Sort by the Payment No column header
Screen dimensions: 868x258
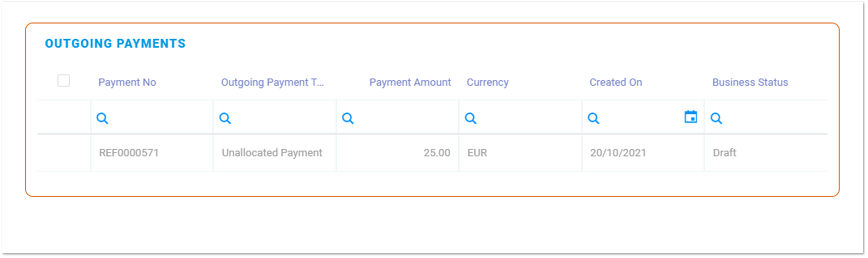pos(127,82)
